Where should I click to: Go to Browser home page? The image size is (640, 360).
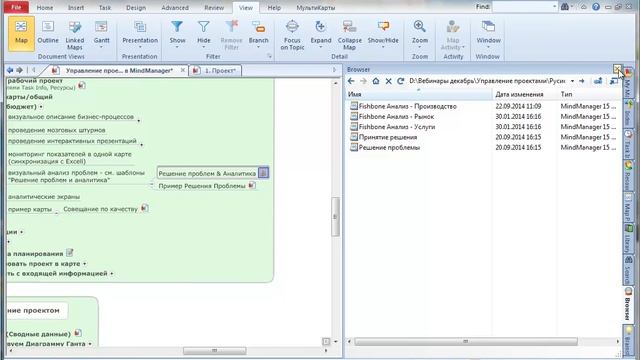coord(376,81)
